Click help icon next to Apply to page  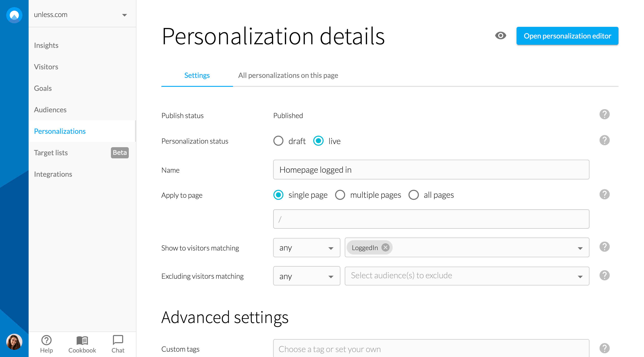(x=604, y=195)
